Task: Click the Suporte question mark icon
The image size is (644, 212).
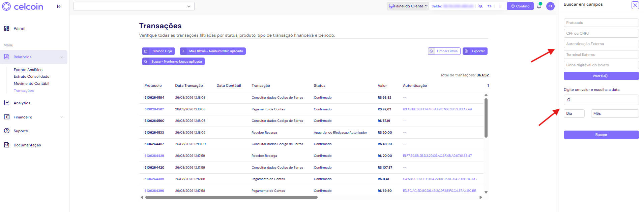Action: pyautogui.click(x=7, y=131)
